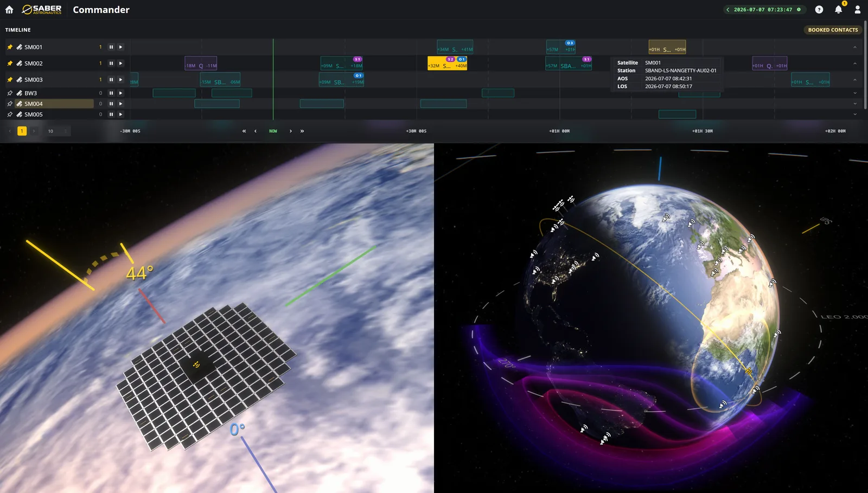The width and height of the screenshot is (868, 493).
Task: Click the Booked Contacts button
Action: [x=833, y=30]
